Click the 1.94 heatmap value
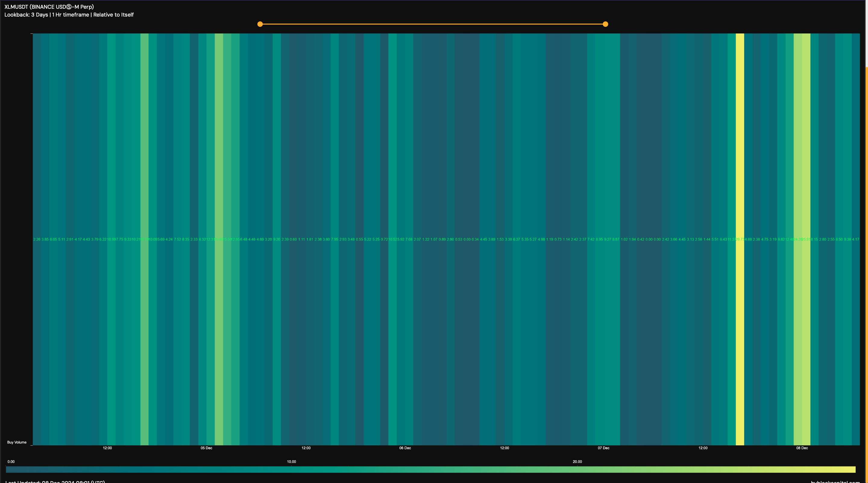868x483 pixels. pos(633,239)
